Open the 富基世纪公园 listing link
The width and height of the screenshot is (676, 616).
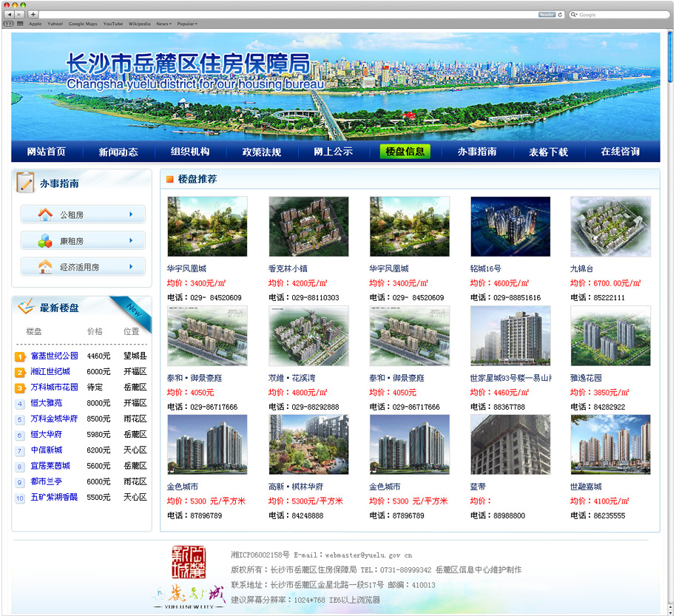click(54, 356)
